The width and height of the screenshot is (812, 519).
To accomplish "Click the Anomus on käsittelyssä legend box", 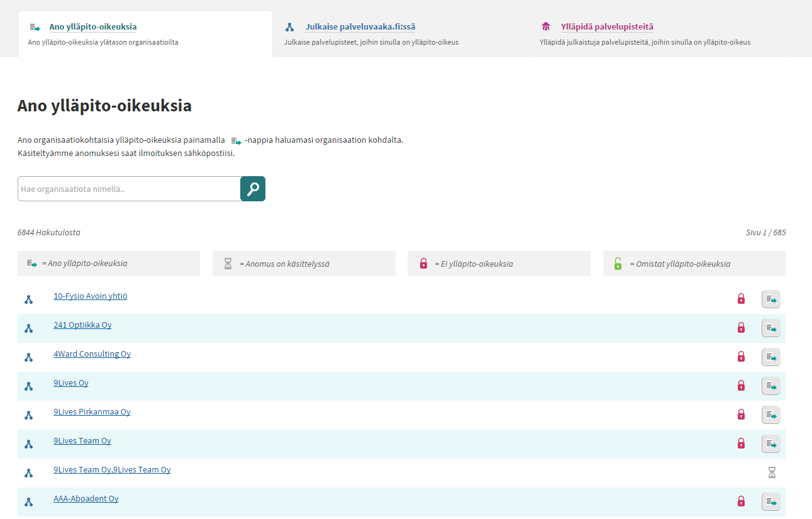I will pos(304,264).
